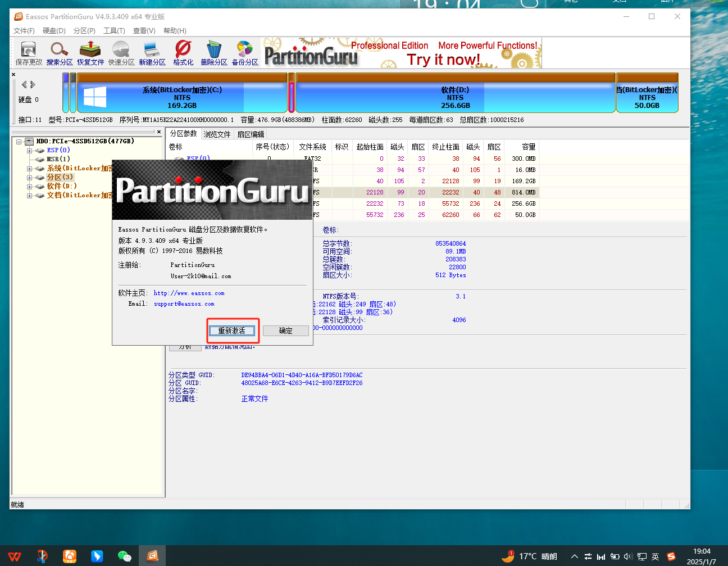Click the 序号(状态) column header
The width and height of the screenshot is (728, 566).
coord(272,147)
